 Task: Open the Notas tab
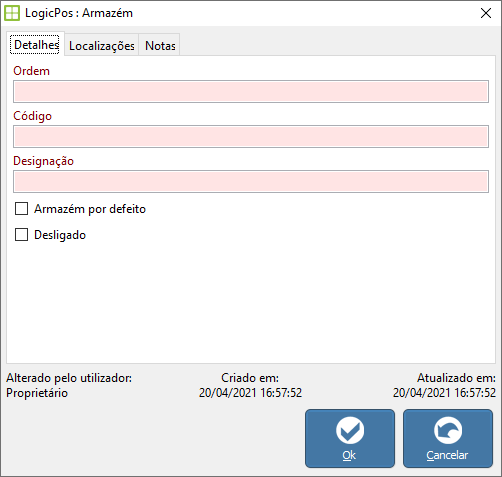coord(160,45)
